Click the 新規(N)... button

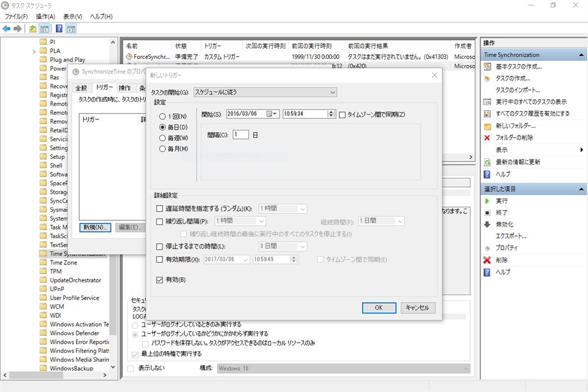(95, 227)
